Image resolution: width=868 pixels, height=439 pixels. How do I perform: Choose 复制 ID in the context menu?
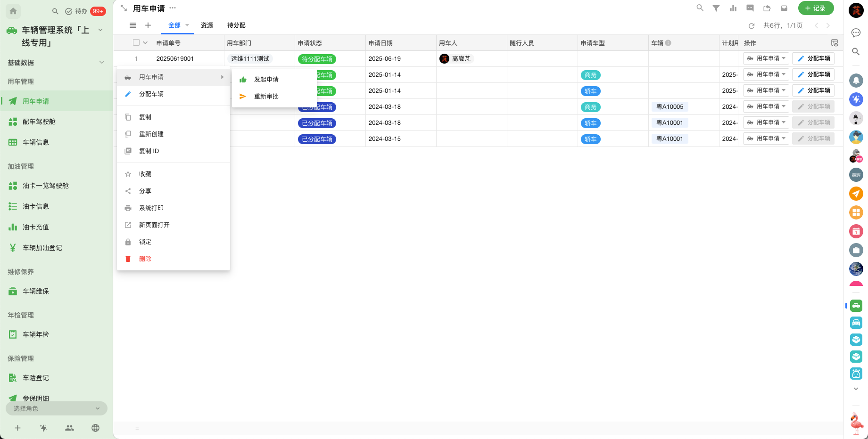[x=174, y=151]
